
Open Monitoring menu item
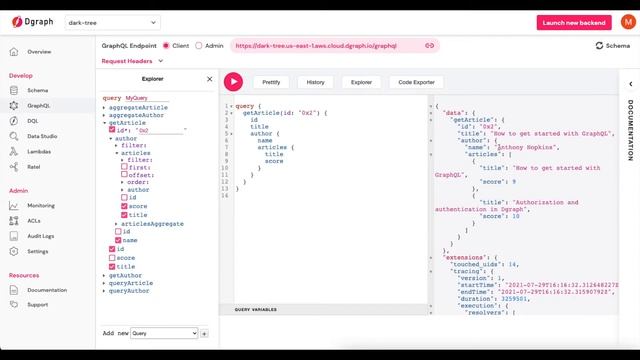click(41, 206)
